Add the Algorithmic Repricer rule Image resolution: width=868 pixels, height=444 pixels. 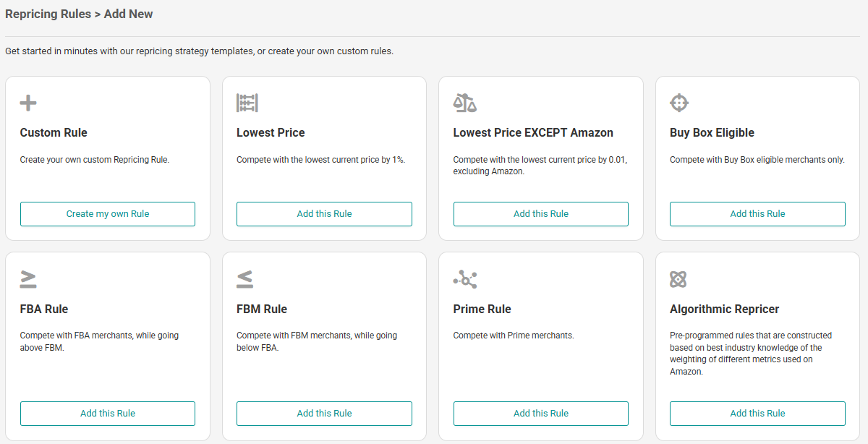[757, 414]
